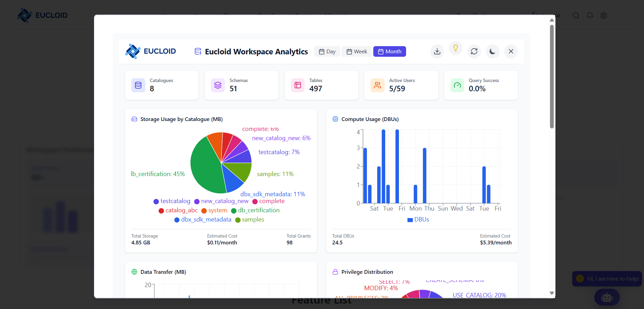
Task: Click the Schemas layers icon
Action: click(218, 85)
